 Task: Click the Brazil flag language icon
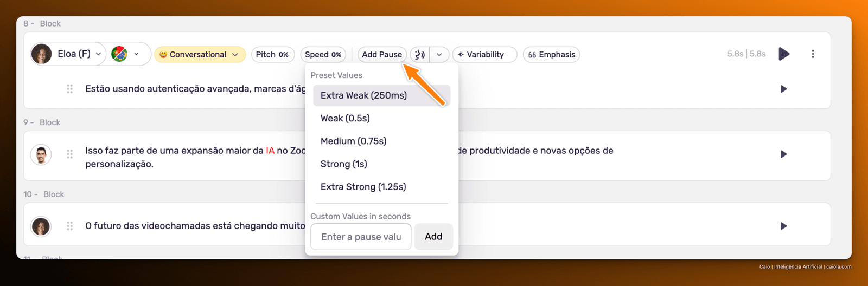[x=119, y=54]
